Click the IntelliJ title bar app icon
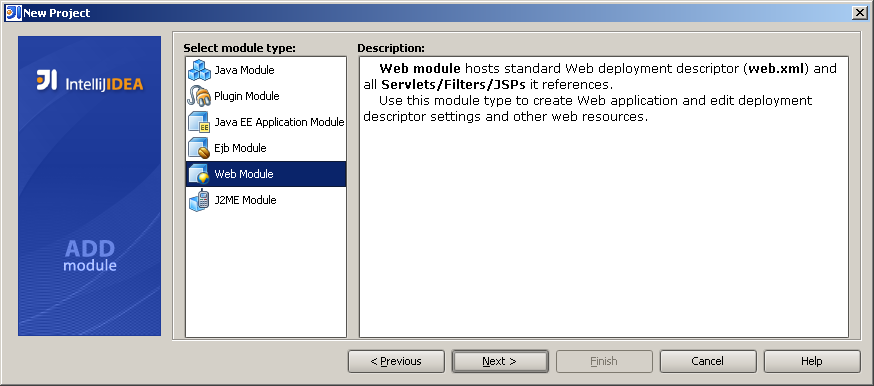This screenshot has width=874, height=386. tap(12, 12)
